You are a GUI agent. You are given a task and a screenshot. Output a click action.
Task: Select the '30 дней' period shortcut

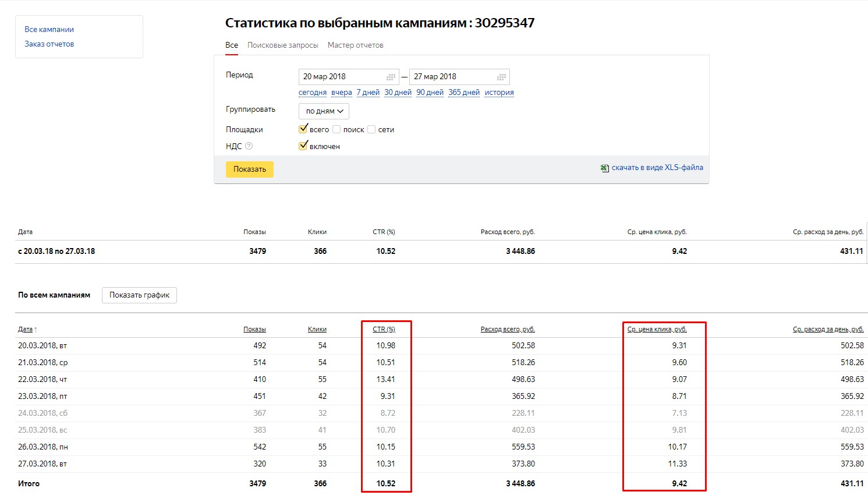(398, 93)
